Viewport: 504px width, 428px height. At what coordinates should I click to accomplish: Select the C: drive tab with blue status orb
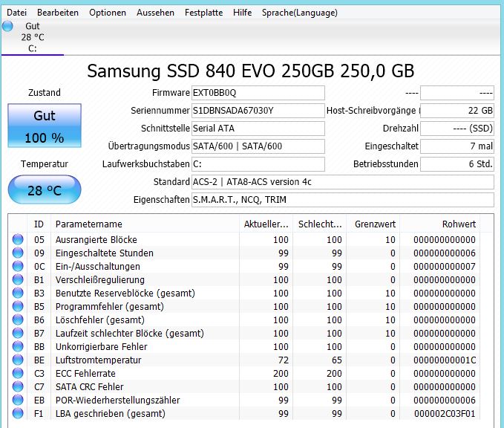coord(32,37)
